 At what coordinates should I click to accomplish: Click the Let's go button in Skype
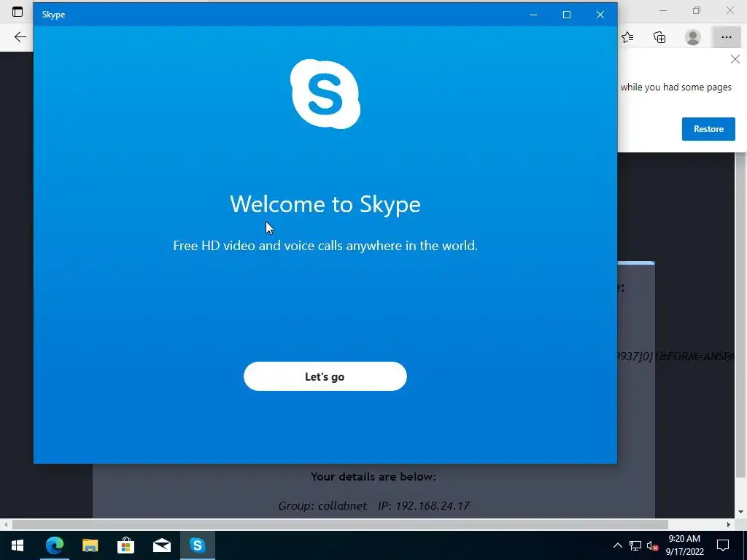pyautogui.click(x=325, y=376)
